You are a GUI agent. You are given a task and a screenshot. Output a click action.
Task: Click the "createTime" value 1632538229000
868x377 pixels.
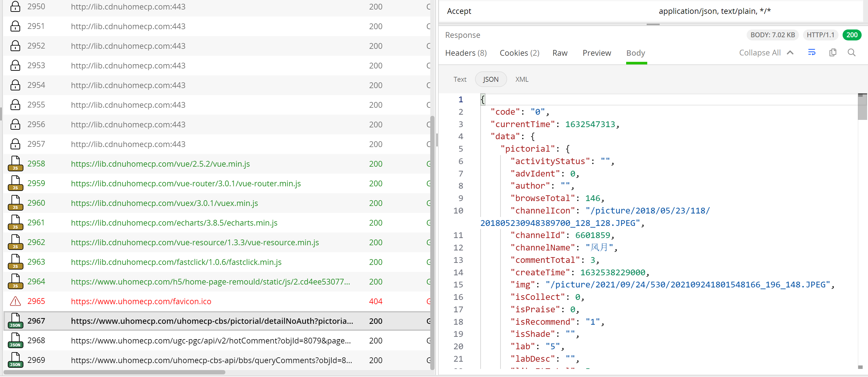(x=613, y=272)
